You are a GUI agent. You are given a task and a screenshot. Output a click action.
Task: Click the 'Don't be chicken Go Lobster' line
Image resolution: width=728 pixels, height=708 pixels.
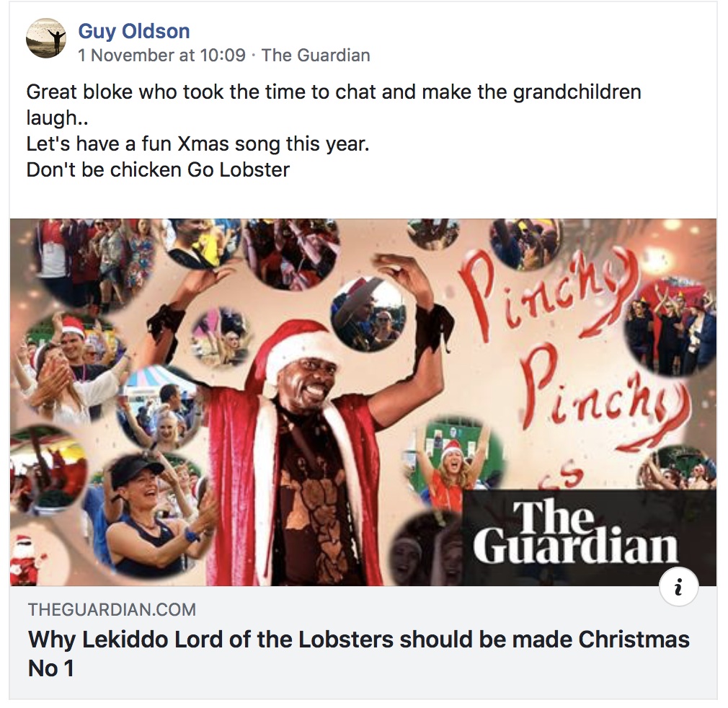158,170
